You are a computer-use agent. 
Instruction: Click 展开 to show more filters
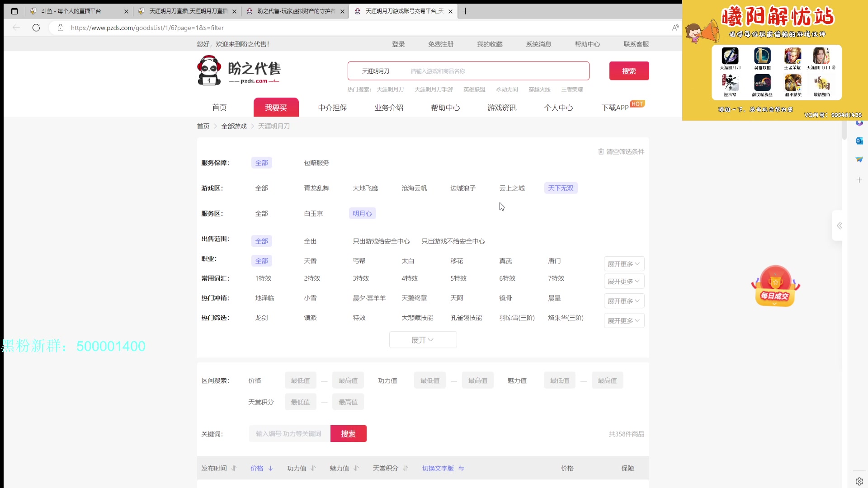point(423,339)
